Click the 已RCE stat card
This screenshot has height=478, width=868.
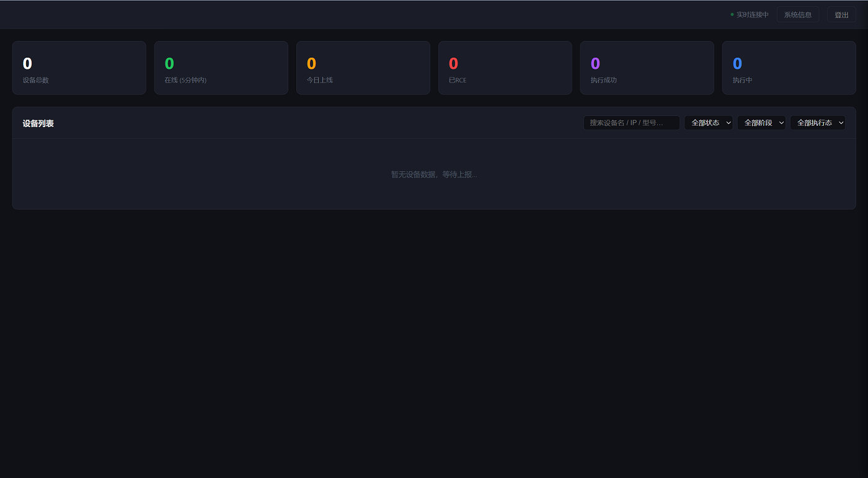505,68
